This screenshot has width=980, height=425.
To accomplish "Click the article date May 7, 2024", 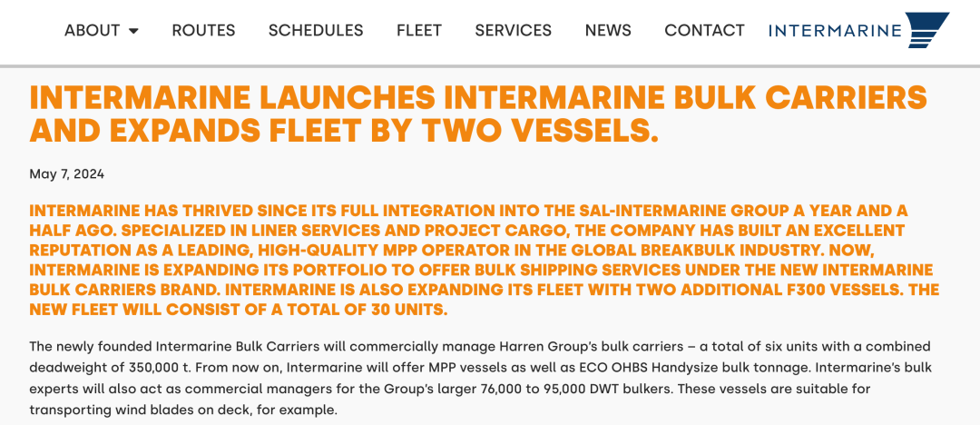I will (x=67, y=174).
